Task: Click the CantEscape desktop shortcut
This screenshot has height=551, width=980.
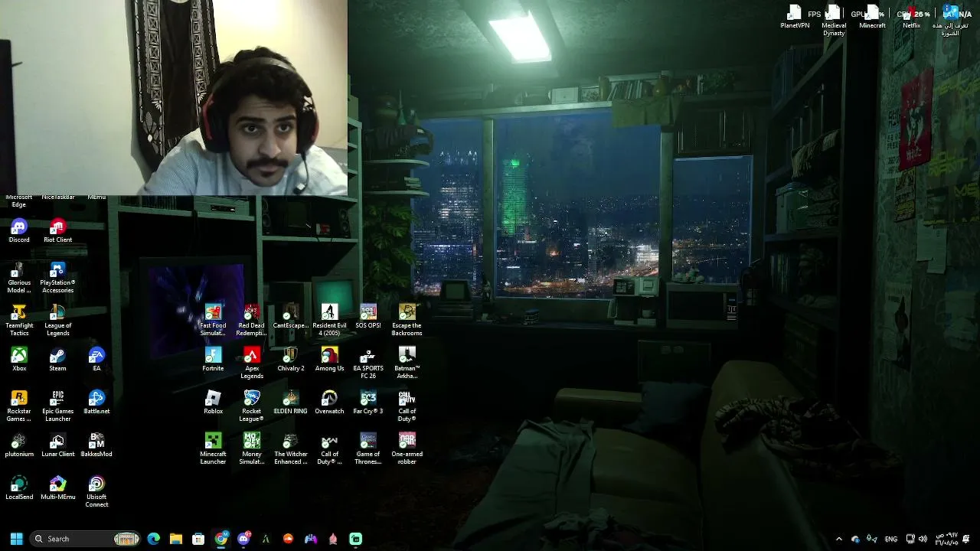Action: [290, 317]
